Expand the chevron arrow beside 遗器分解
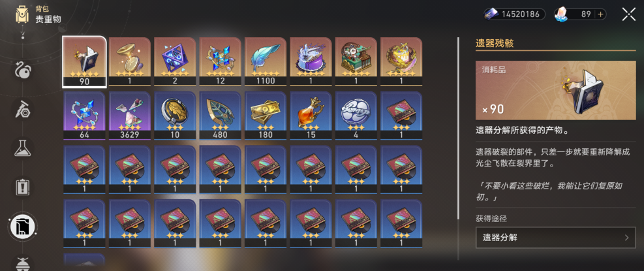Viewport: 644px width, 271px height. tap(627, 238)
